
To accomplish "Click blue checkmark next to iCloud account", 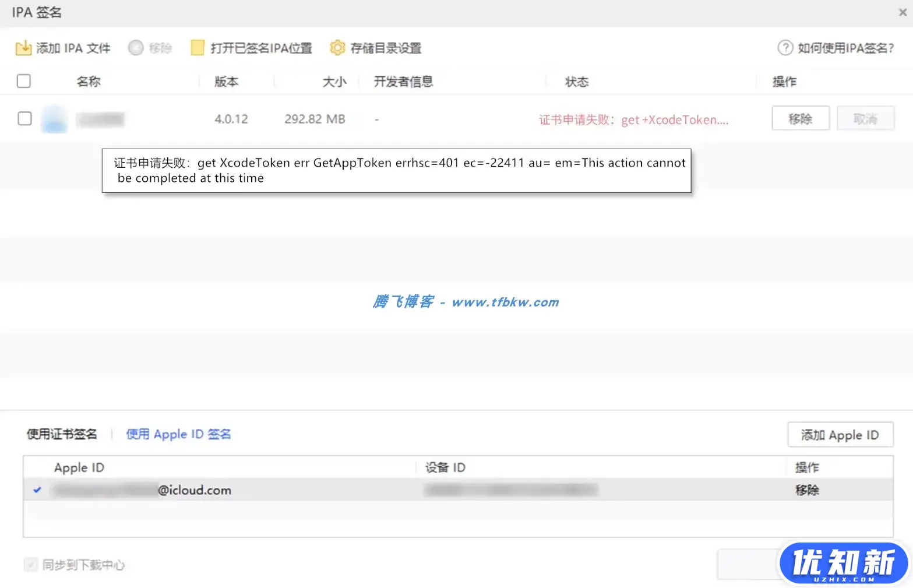I will point(37,490).
